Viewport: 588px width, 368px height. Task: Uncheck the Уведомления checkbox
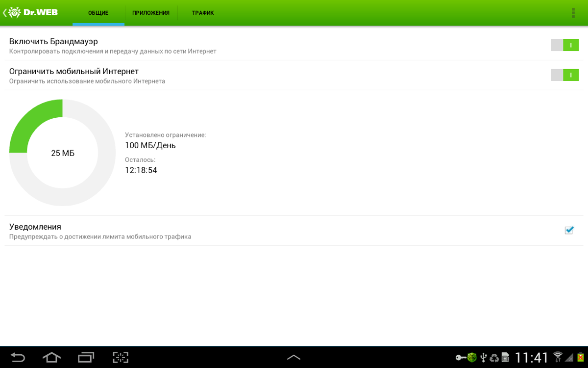click(x=569, y=231)
